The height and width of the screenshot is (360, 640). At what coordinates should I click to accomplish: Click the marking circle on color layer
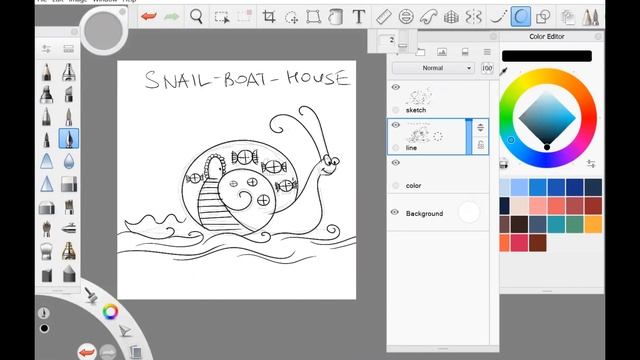coord(396,186)
